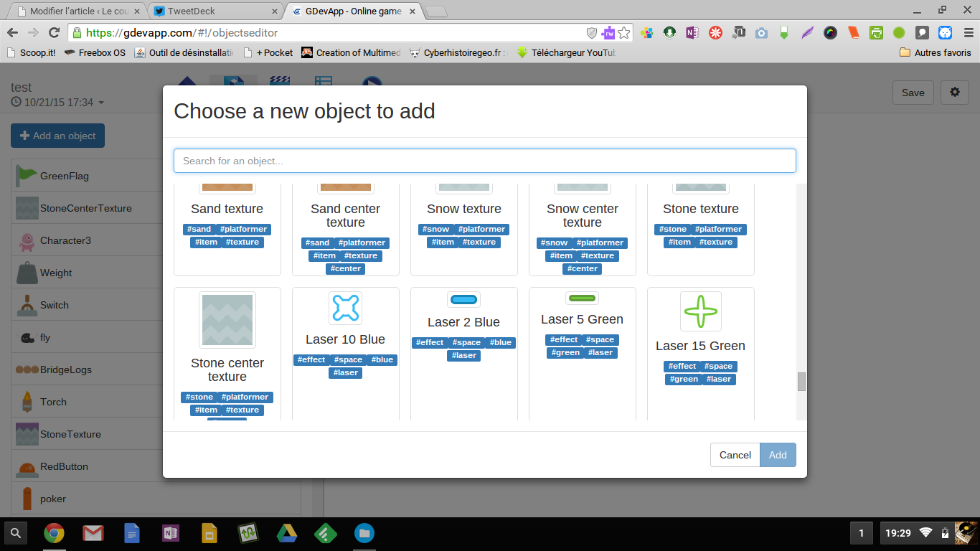
Task: Click the shelf clock showing 19:29
Action: (x=898, y=533)
